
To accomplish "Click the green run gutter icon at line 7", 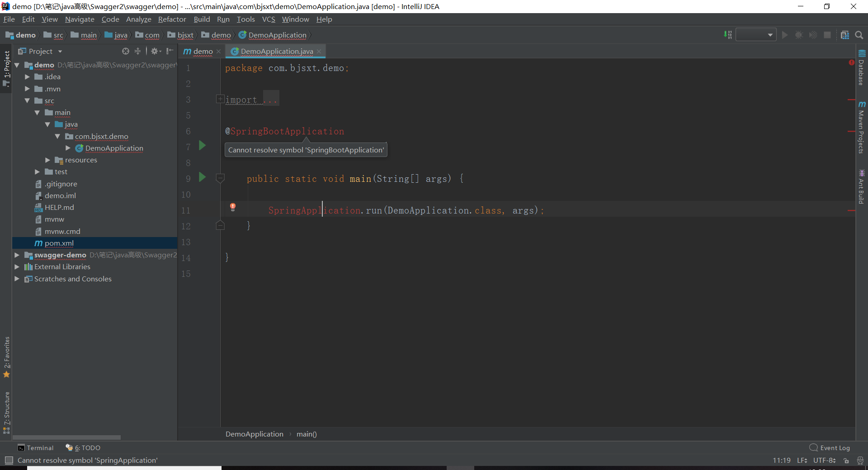I will click(203, 146).
